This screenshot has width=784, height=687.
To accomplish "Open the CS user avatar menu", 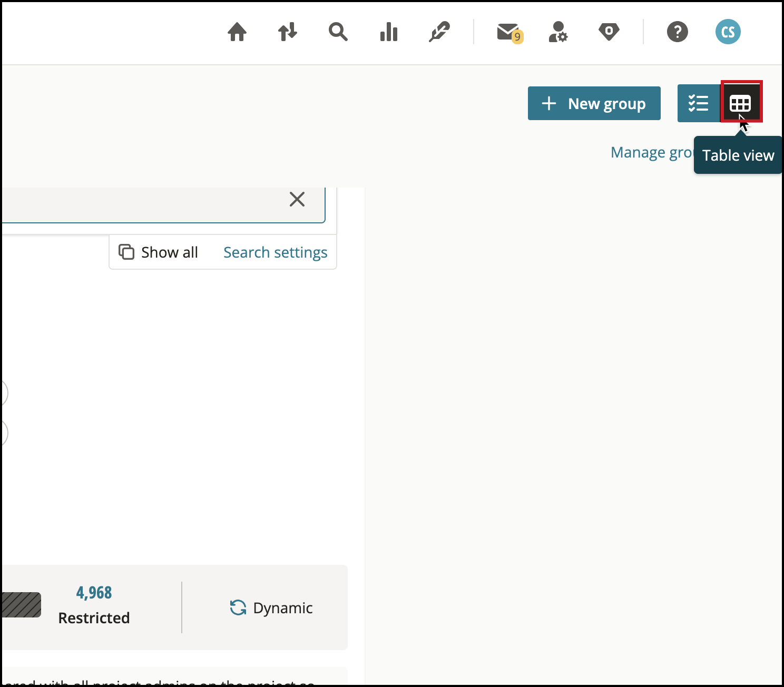I will [x=728, y=32].
